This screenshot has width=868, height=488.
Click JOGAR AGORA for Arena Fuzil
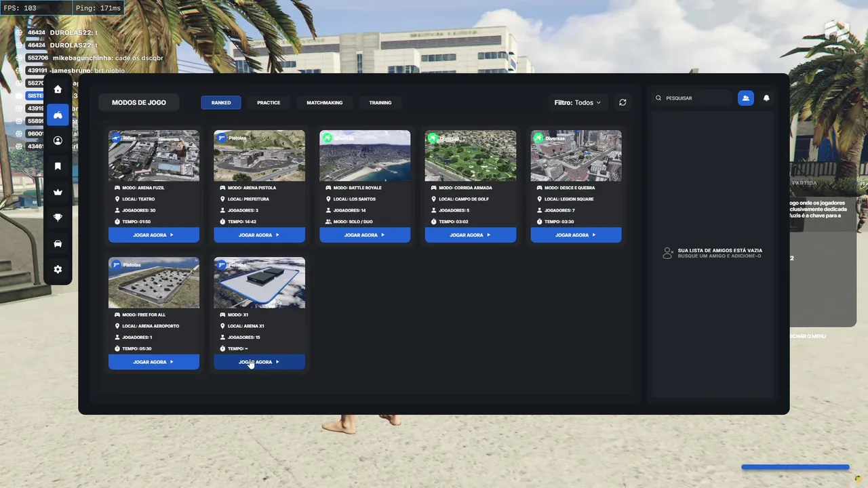coord(154,235)
